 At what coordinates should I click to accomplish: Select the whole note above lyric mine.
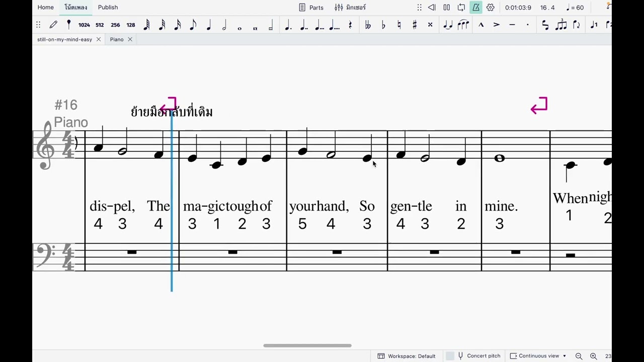click(x=499, y=158)
